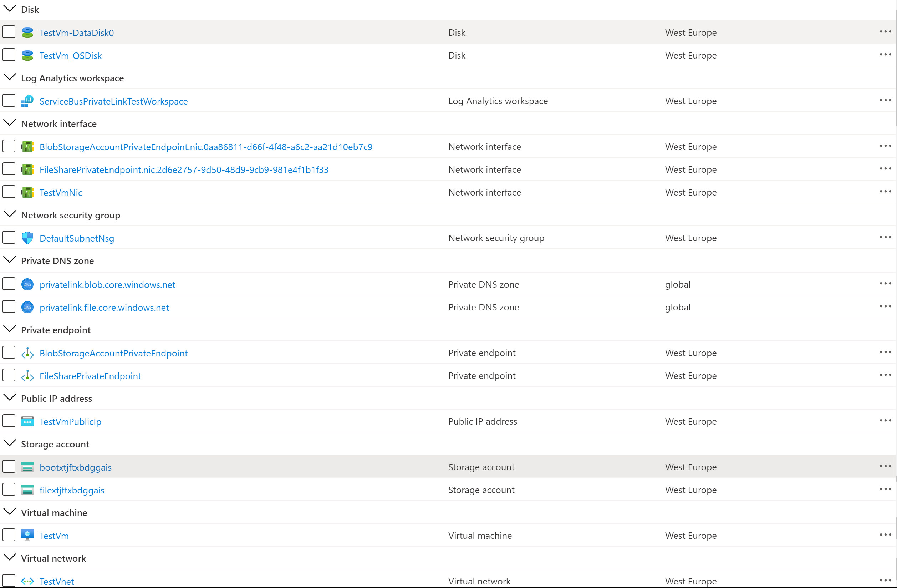
Task: Click the public IP icon beside TestVmPublicIp
Action: coord(27,422)
